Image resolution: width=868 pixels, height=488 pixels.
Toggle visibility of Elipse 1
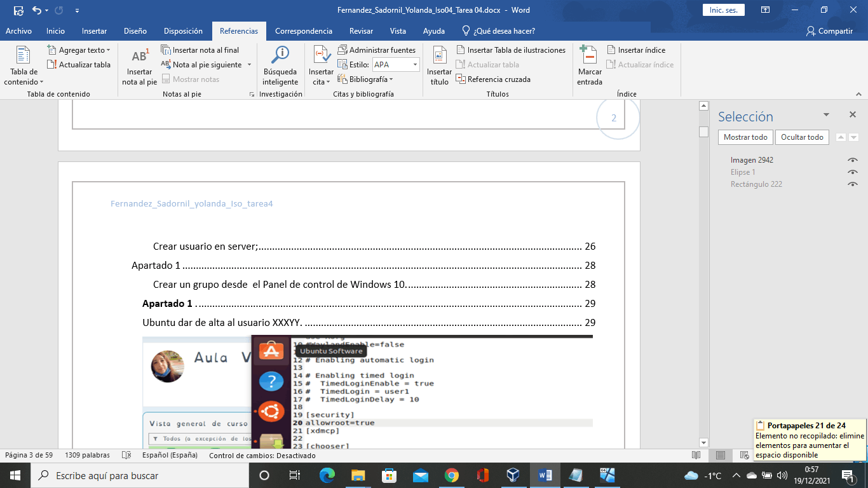(x=852, y=172)
